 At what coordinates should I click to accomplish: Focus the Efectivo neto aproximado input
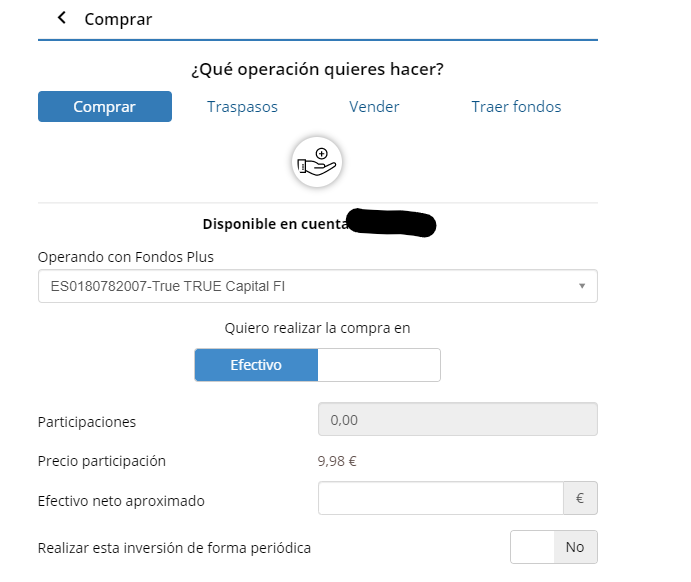coord(441,498)
